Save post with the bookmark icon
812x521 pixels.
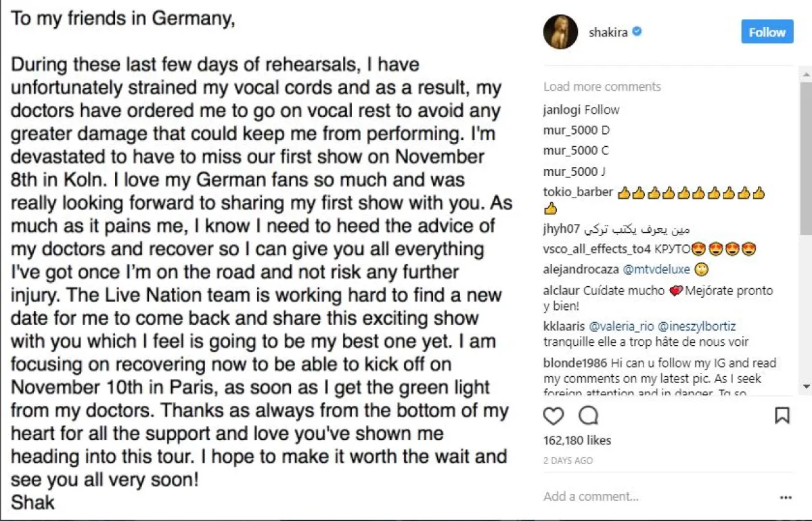pyautogui.click(x=782, y=415)
